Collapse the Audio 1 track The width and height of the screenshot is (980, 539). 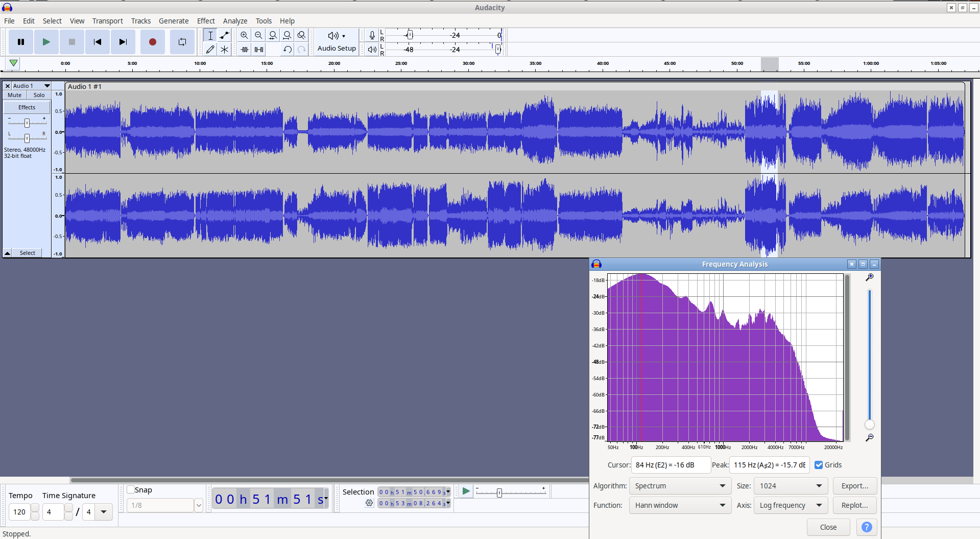[x=8, y=253]
